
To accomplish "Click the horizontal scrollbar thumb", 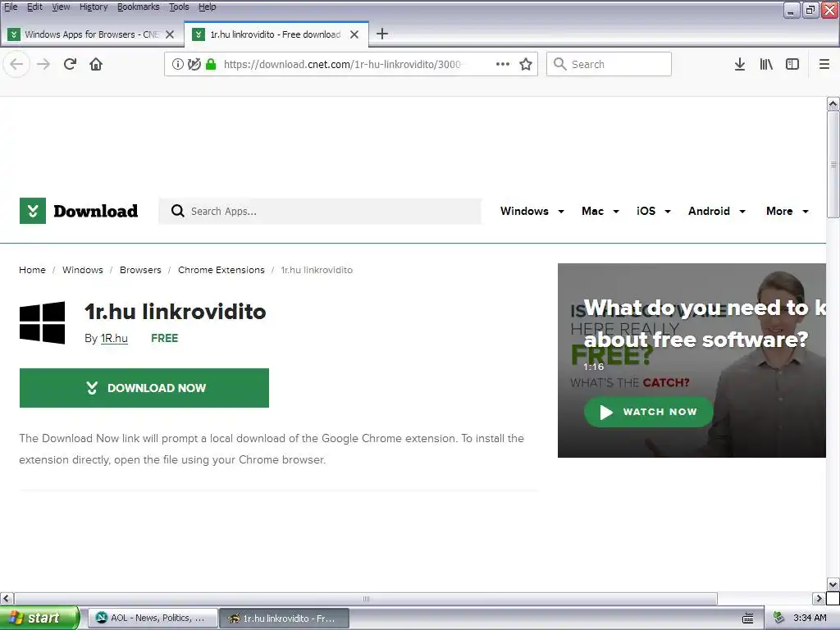I will coord(365,598).
